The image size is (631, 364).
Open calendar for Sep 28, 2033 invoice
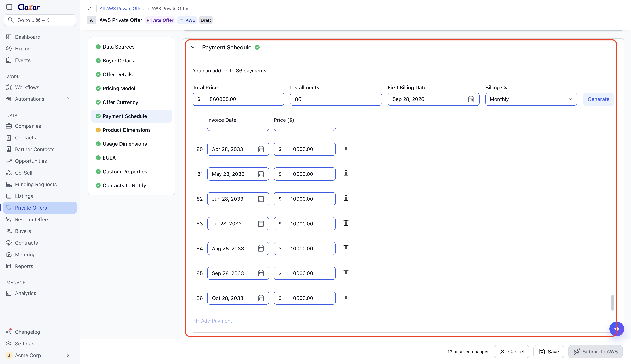point(261,273)
